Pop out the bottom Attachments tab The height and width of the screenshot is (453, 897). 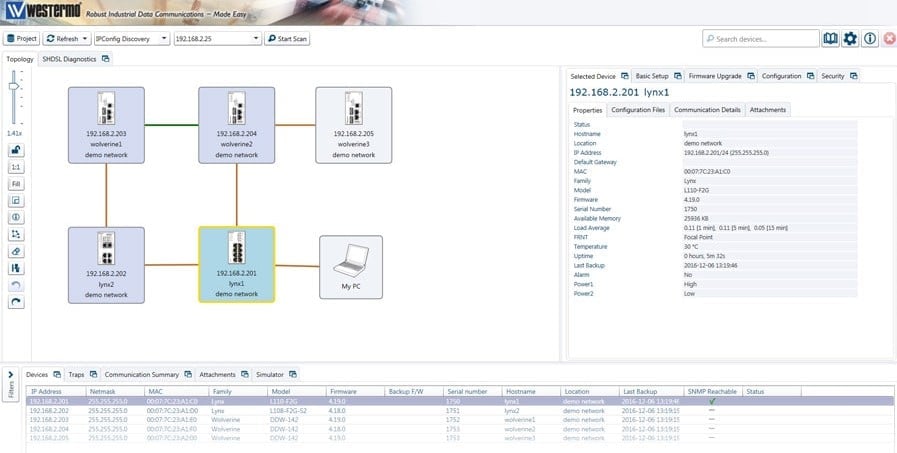[244, 375]
